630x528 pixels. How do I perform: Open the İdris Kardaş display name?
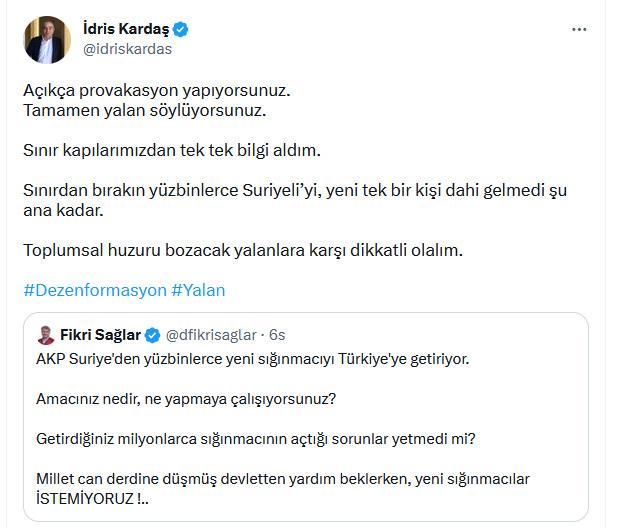click(125, 29)
